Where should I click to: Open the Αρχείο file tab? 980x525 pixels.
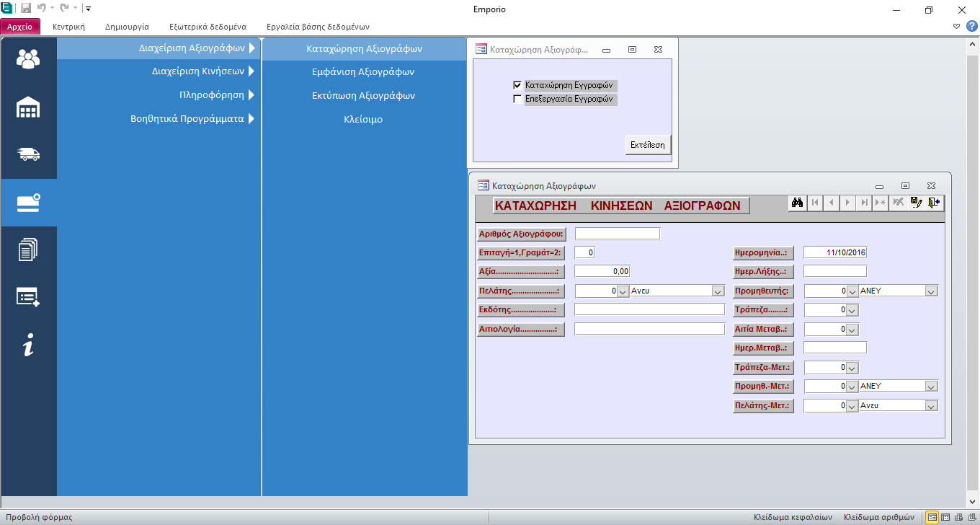pyautogui.click(x=20, y=27)
